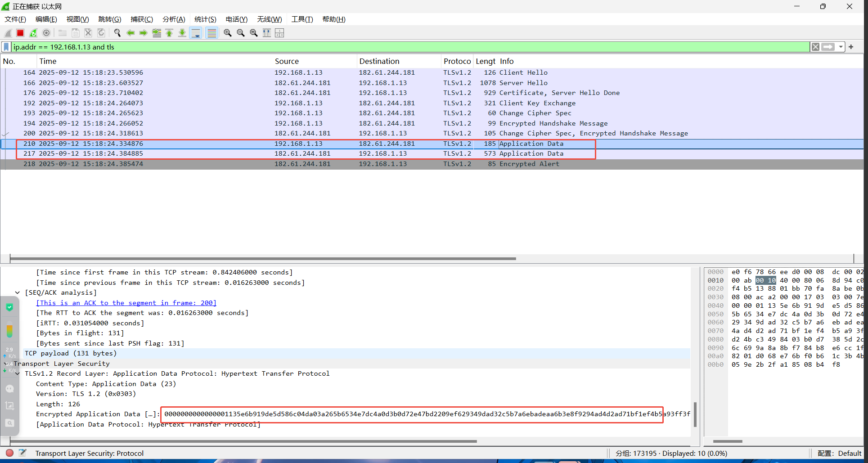Stop the running packet capture
The image size is (868, 463).
tap(20, 33)
